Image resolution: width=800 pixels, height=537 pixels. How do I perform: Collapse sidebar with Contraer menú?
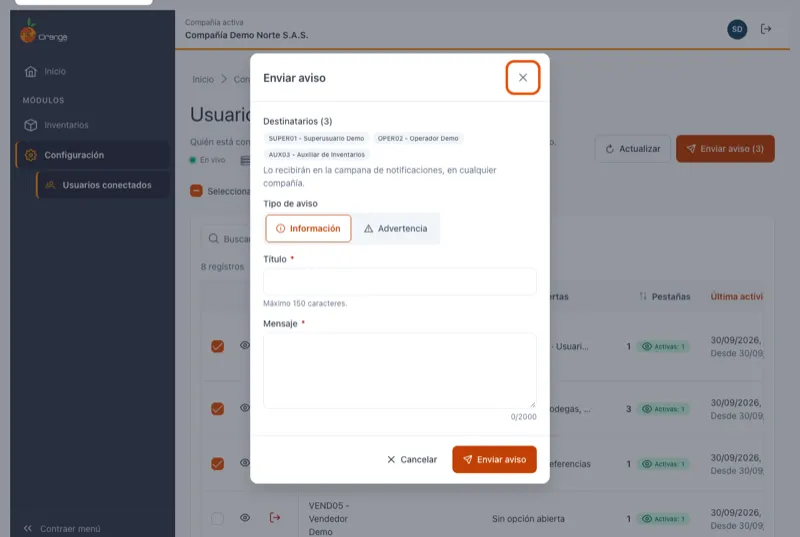pos(62,528)
